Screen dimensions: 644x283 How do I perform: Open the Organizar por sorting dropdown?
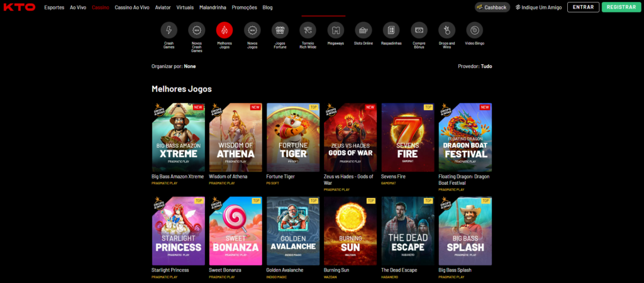(x=174, y=66)
